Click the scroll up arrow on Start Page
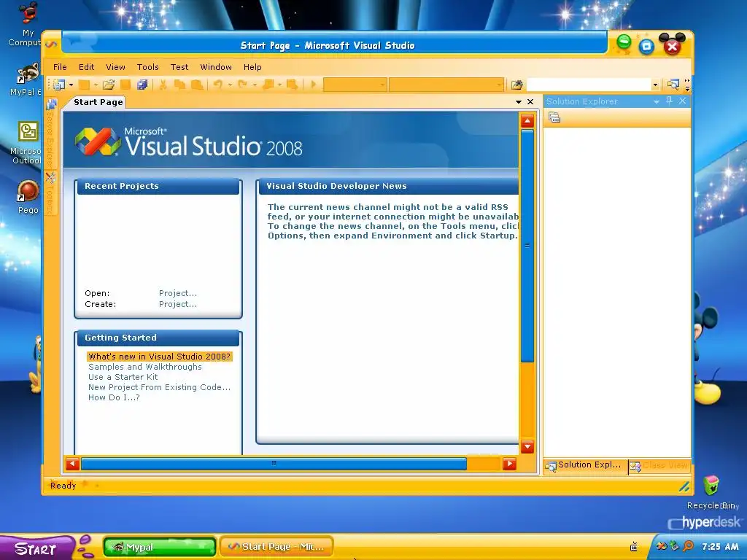The height and width of the screenshot is (560, 747). (527, 121)
